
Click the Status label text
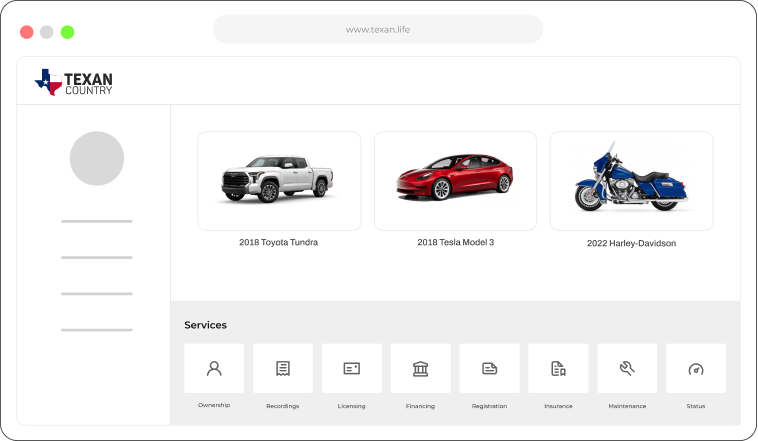point(696,406)
